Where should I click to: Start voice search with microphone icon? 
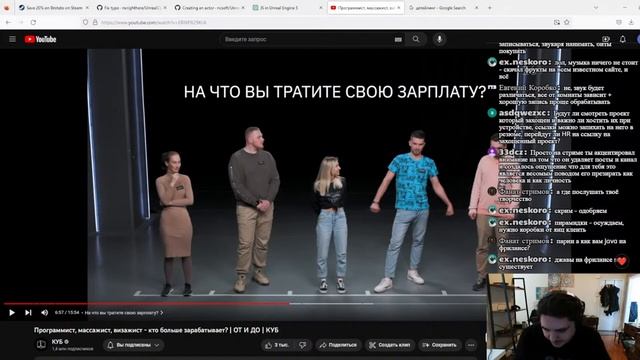pyautogui.click(x=439, y=39)
